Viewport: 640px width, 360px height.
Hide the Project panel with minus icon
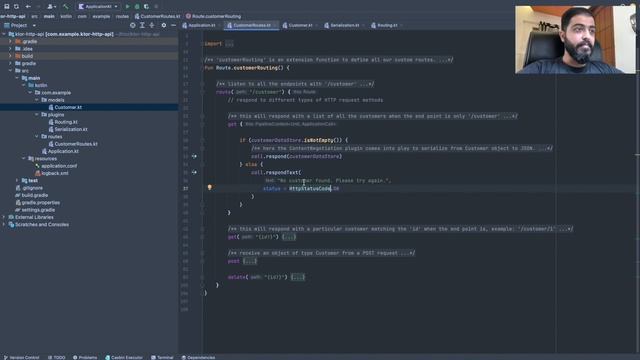point(173,25)
